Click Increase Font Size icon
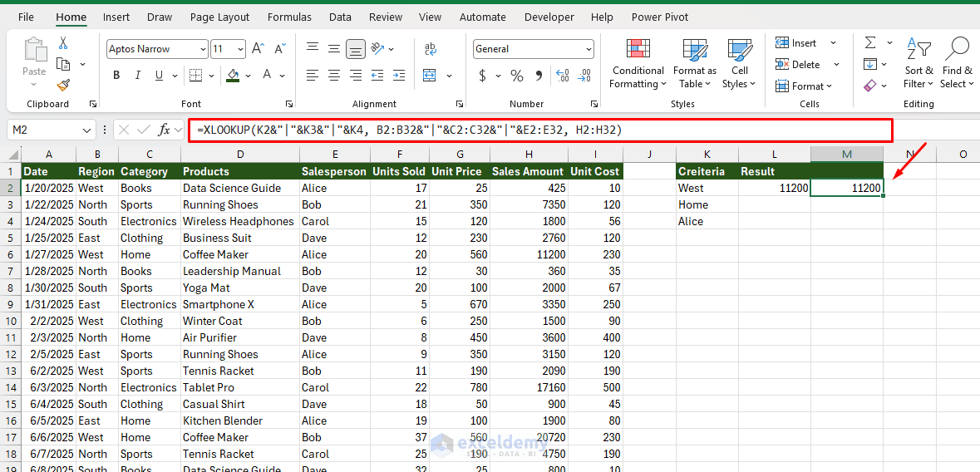The width and height of the screenshot is (980, 472). pyautogui.click(x=258, y=49)
